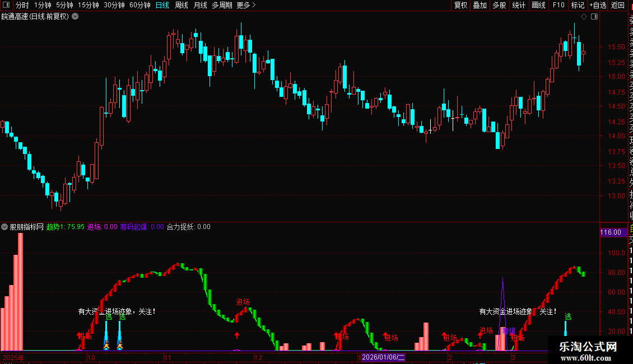The height and width of the screenshot is (364, 633).
Task: Click the 60.00 indicator axis label
Action: pos(616,292)
